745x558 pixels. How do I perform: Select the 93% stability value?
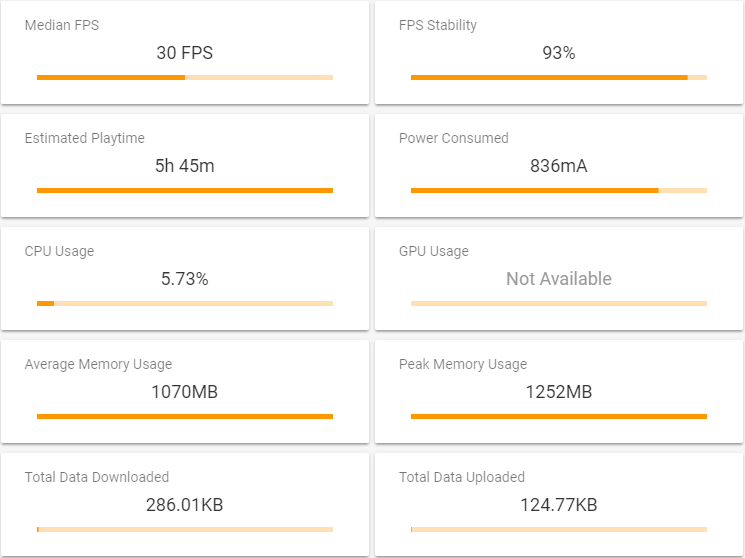point(559,53)
